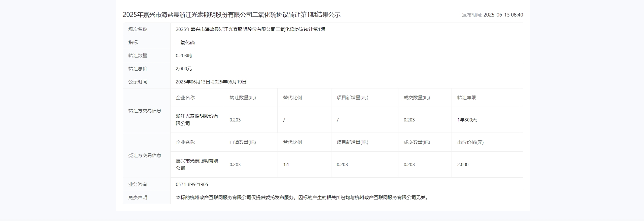Click the 成交数量(吨) header in the 受让方 table
This screenshot has height=221, width=644.
pos(417,142)
